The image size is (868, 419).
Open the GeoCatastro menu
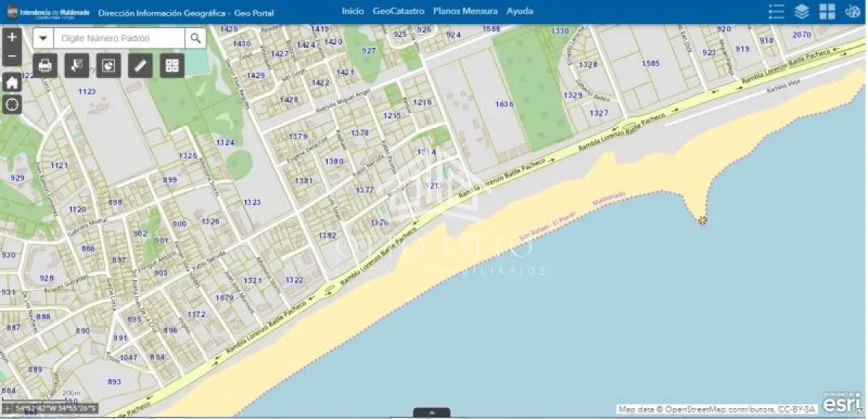click(399, 12)
